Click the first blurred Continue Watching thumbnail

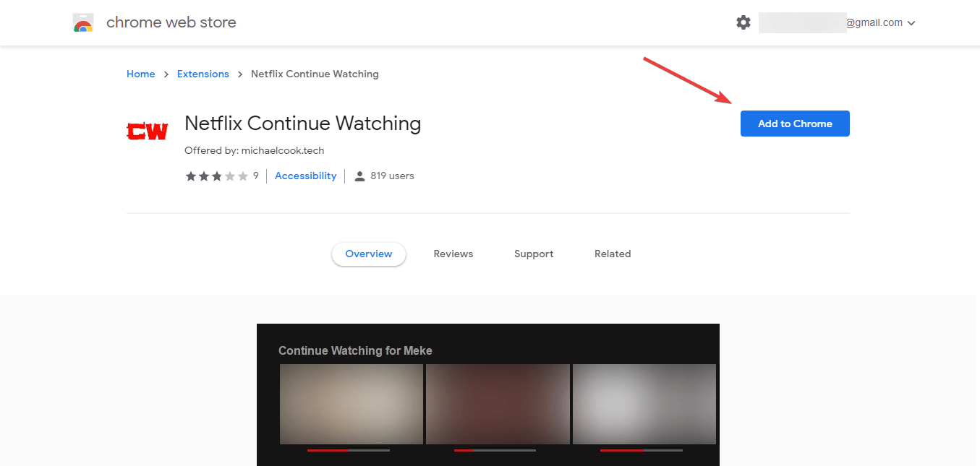[x=351, y=404]
